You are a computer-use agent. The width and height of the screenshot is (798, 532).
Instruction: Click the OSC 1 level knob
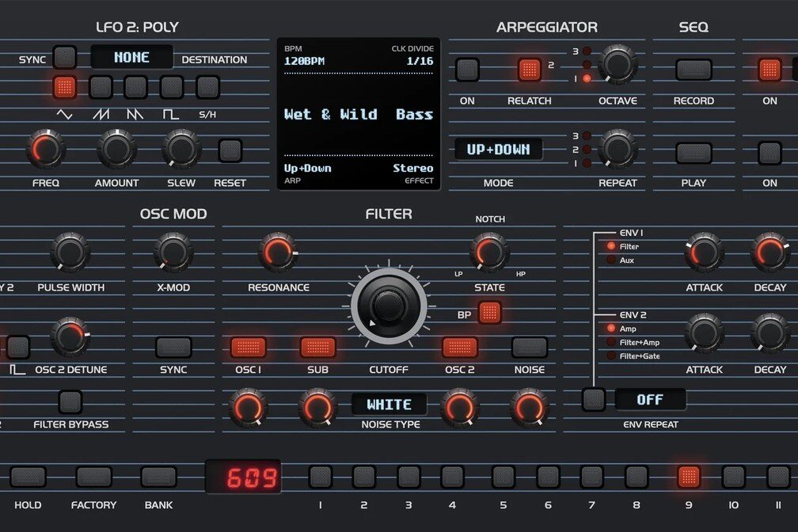(x=248, y=407)
